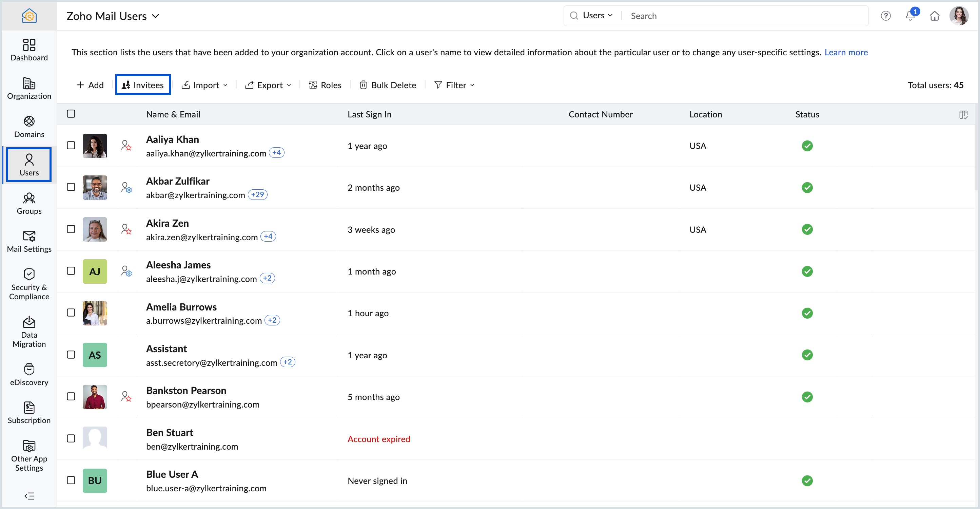Open the Import dropdown
980x509 pixels.
(205, 85)
